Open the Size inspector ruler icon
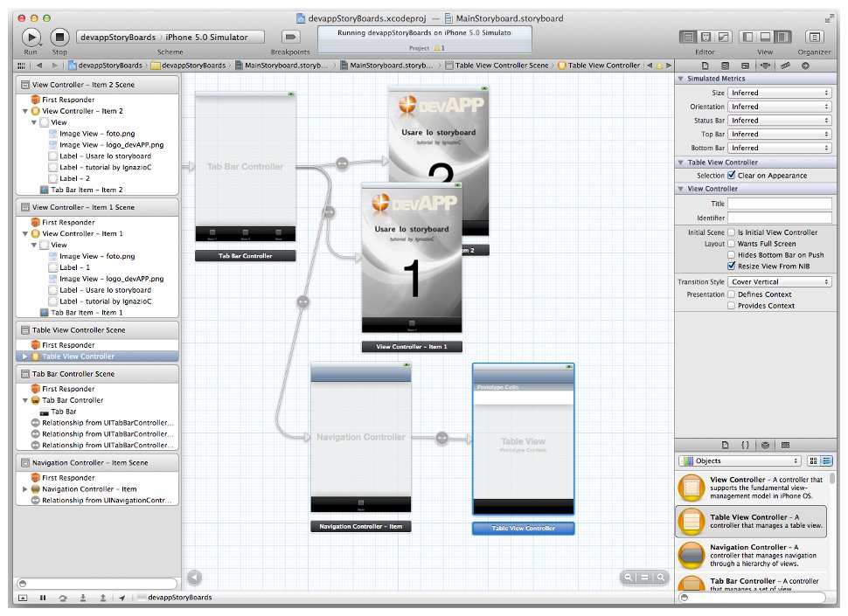Screen dimensions: 848x616 click(786, 66)
